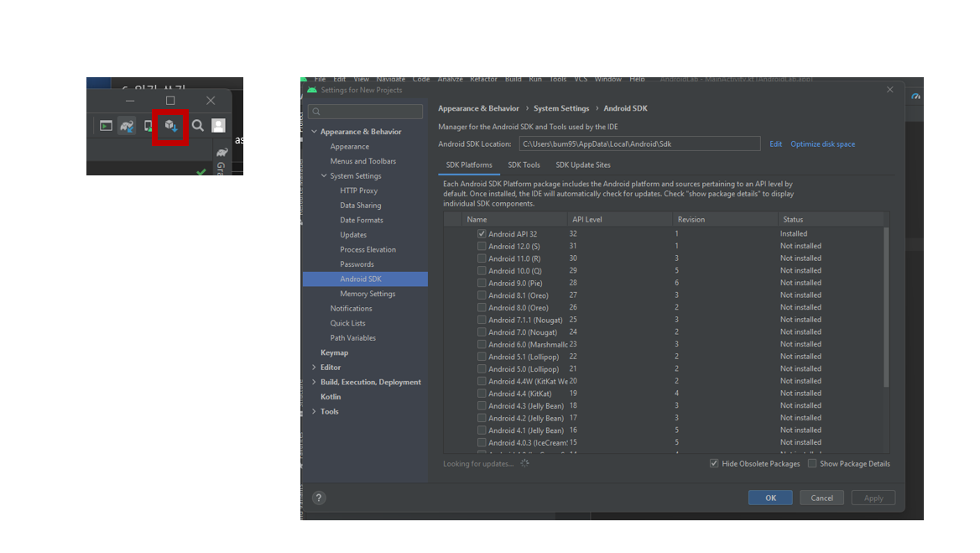Image resolution: width=980 pixels, height=553 pixels.
Task: Open the SDK Manager toolbar icon
Action: 170,126
